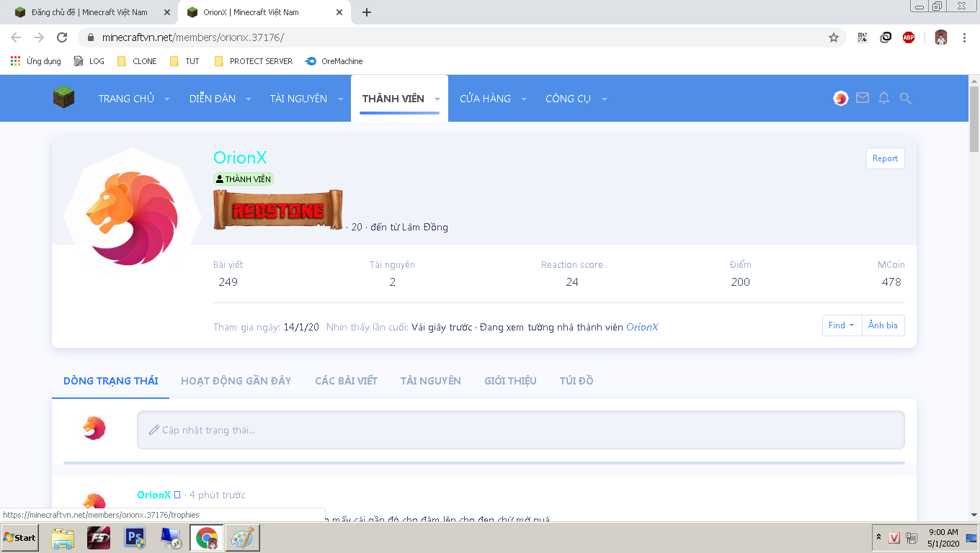Open the user account avatar in navbar
This screenshot has height=553, width=980.
[x=841, y=99]
